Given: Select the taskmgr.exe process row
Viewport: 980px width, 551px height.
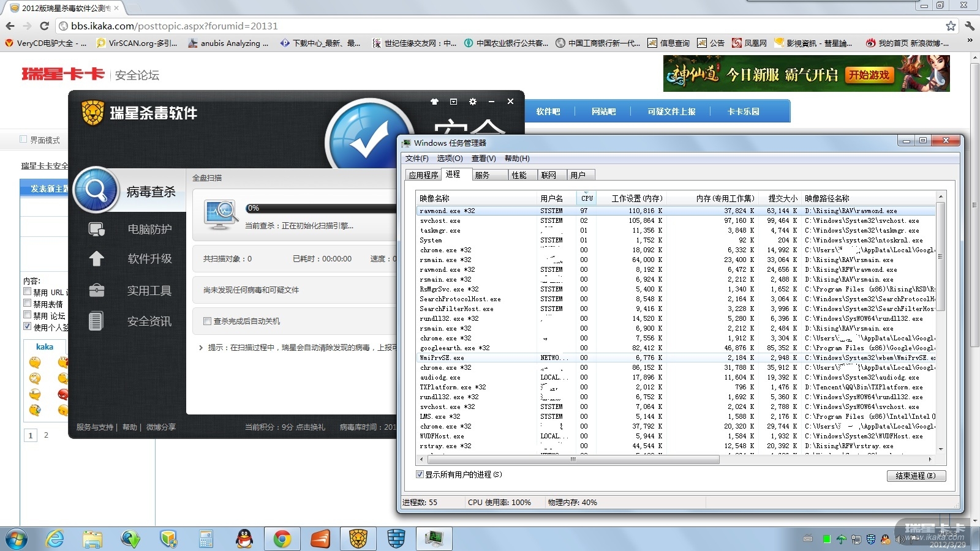Looking at the screenshot, I should (676, 230).
